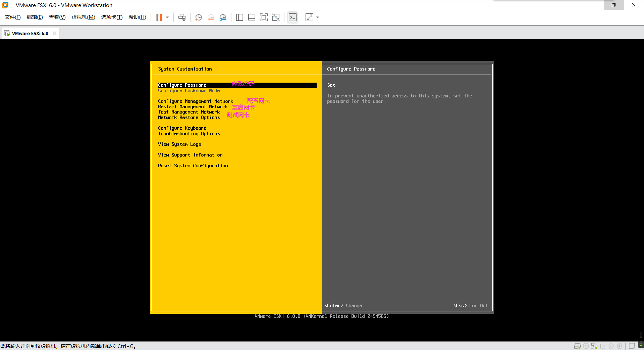Image resolution: width=644 pixels, height=350 pixels.
Task: Enter full screen mode icon
Action: pos(264,17)
